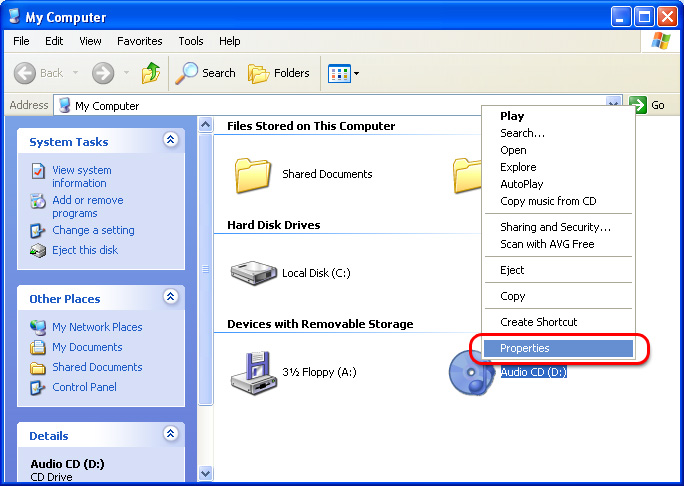
Task: Go to My Documents link
Action: 87,347
